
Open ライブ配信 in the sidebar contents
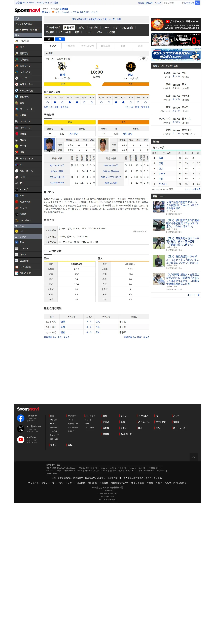pyautogui.click(x=28, y=267)
